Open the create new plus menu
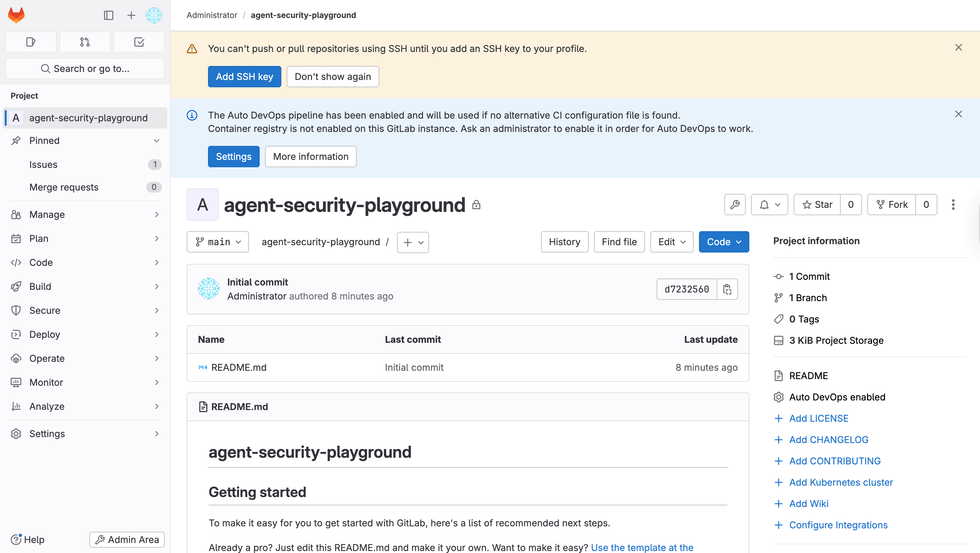Image resolution: width=980 pixels, height=553 pixels. [x=131, y=15]
